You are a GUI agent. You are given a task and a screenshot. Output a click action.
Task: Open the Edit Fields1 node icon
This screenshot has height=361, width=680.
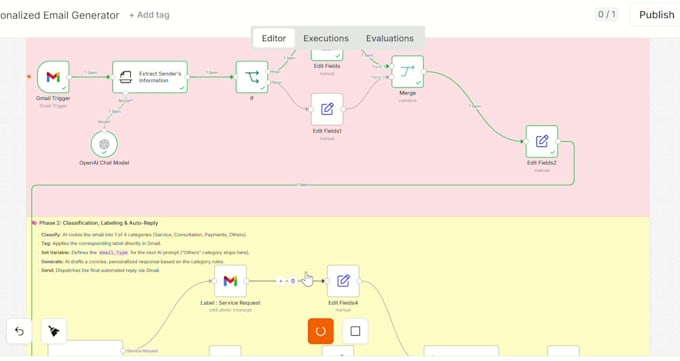coord(327,109)
